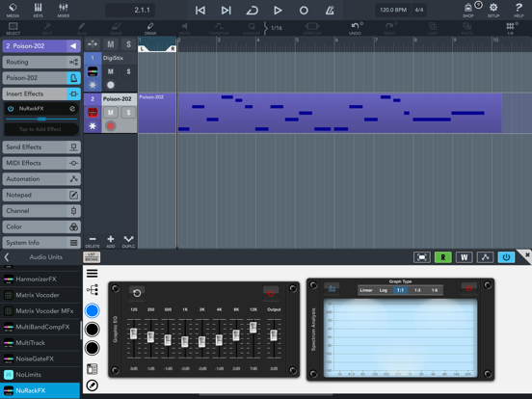
Task: Solo the Poison-202 track
Action: (x=128, y=113)
